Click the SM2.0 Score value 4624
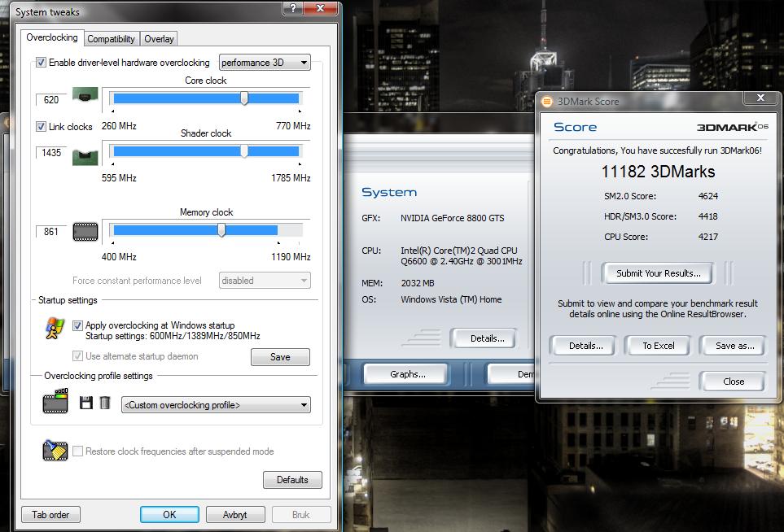This screenshot has height=532, width=784. point(708,196)
